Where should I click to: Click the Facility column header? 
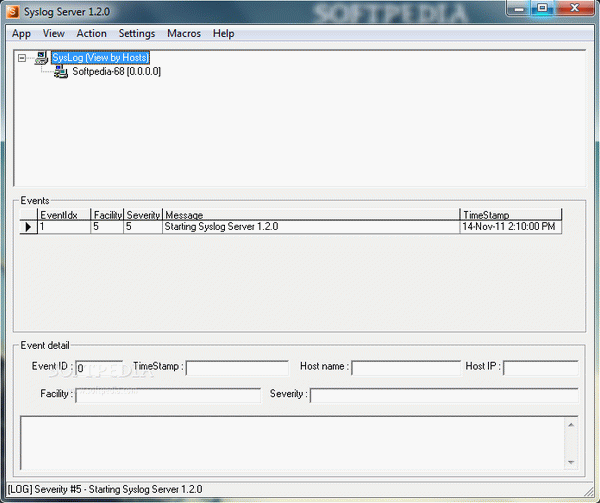click(107, 215)
